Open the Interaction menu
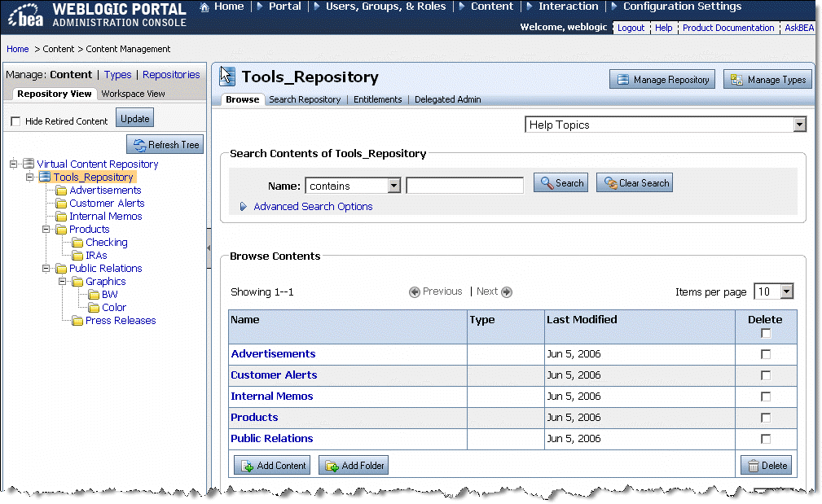 click(x=568, y=7)
